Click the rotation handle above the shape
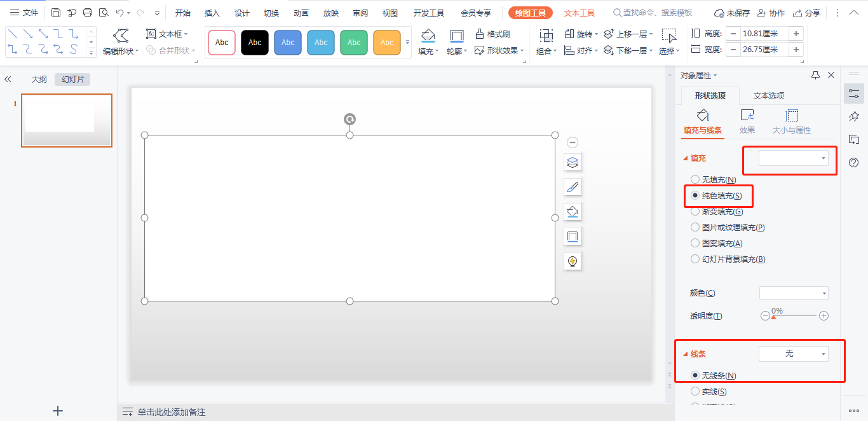Viewport: 868px width, 421px height. [x=349, y=120]
